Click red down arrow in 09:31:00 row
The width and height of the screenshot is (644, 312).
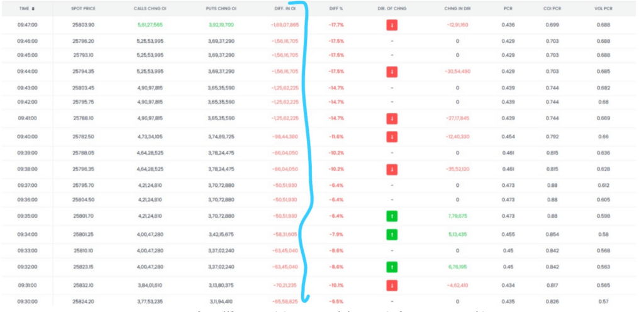point(392,285)
